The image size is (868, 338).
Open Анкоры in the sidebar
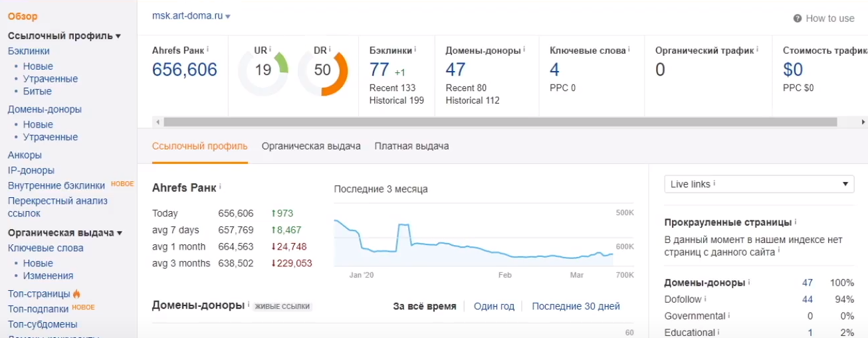(x=25, y=155)
